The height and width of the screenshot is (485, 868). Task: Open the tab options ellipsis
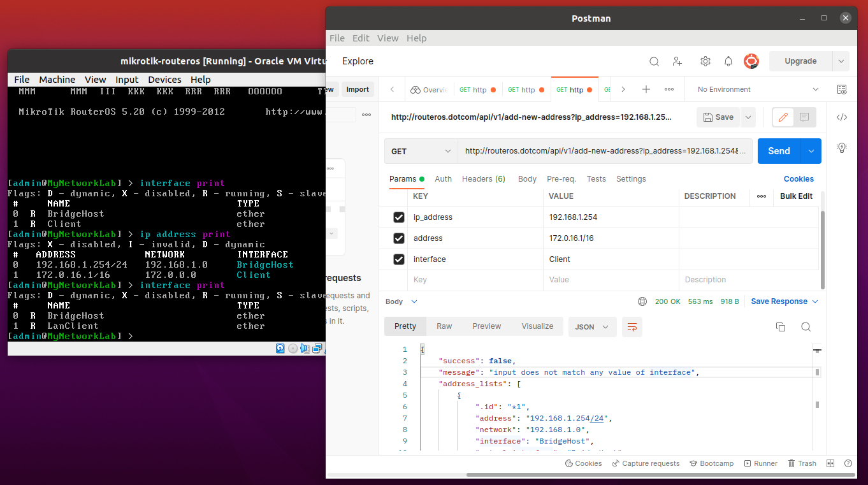(669, 89)
